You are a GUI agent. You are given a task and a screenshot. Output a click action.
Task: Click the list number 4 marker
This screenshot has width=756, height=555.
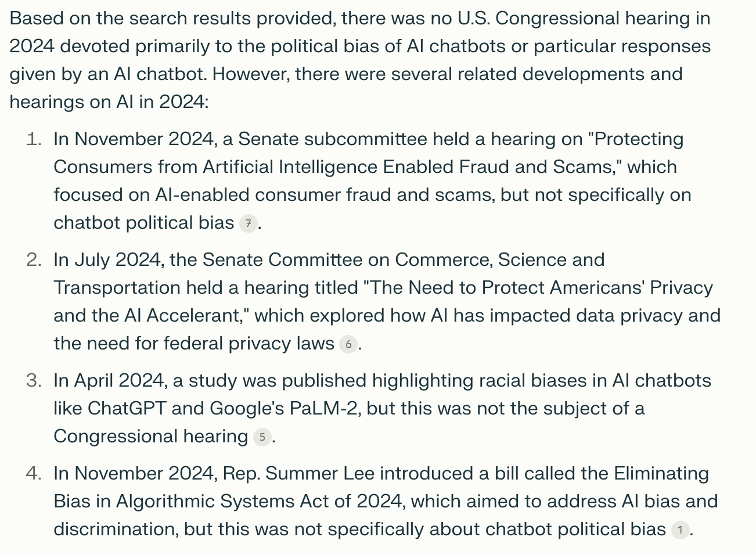34,474
